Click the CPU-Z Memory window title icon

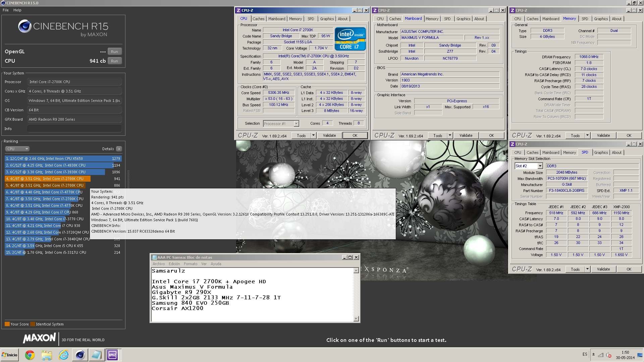pyautogui.click(x=513, y=10)
